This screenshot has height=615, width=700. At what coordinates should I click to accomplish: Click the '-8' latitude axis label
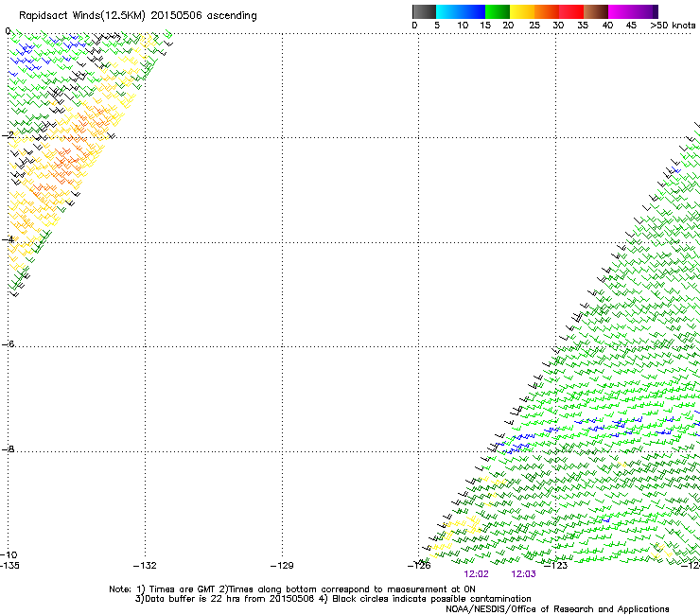[x=8, y=448]
